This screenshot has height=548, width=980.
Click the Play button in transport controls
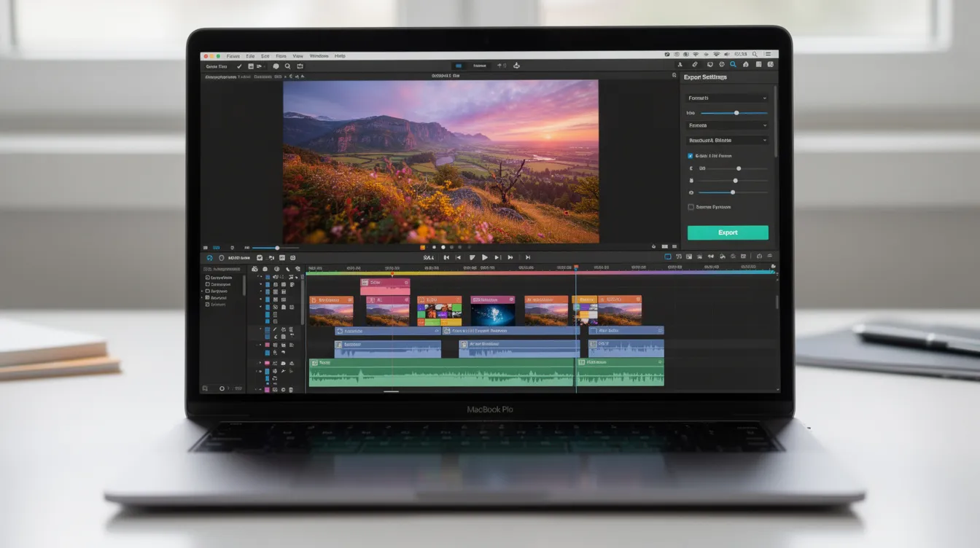point(484,257)
